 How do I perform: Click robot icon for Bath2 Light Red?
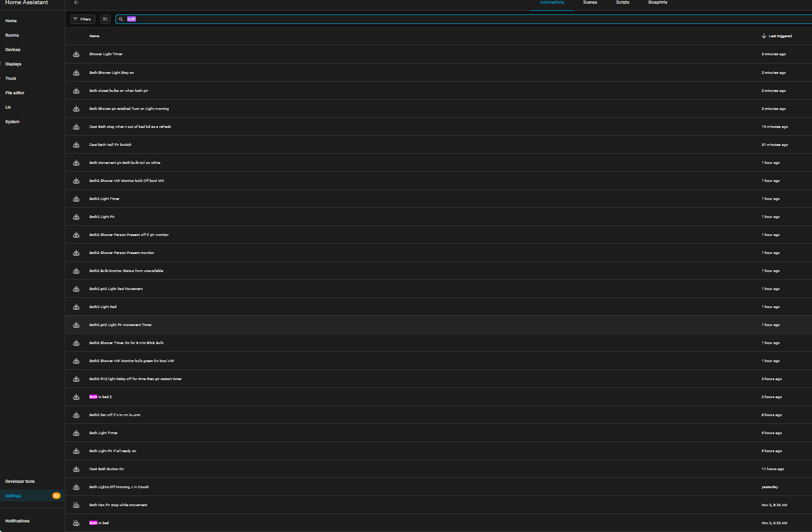76,307
